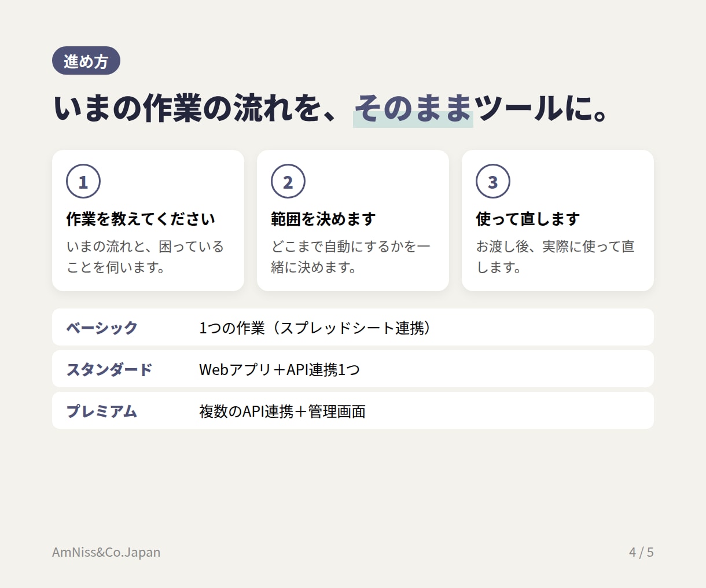The width and height of the screenshot is (706, 588).
Task: Click the heading 範囲を決めます
Action: (323, 219)
